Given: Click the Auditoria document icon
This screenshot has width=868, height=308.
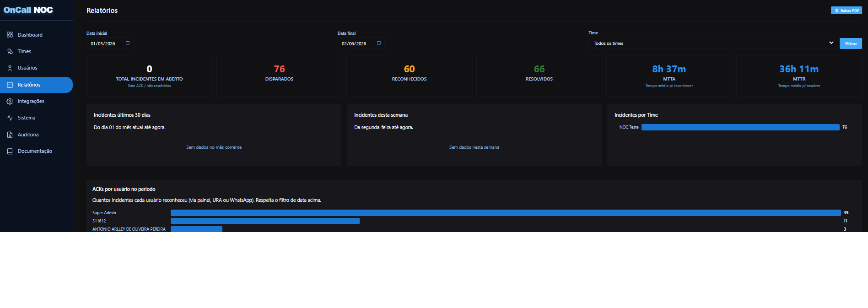Looking at the screenshot, I should 10,135.
